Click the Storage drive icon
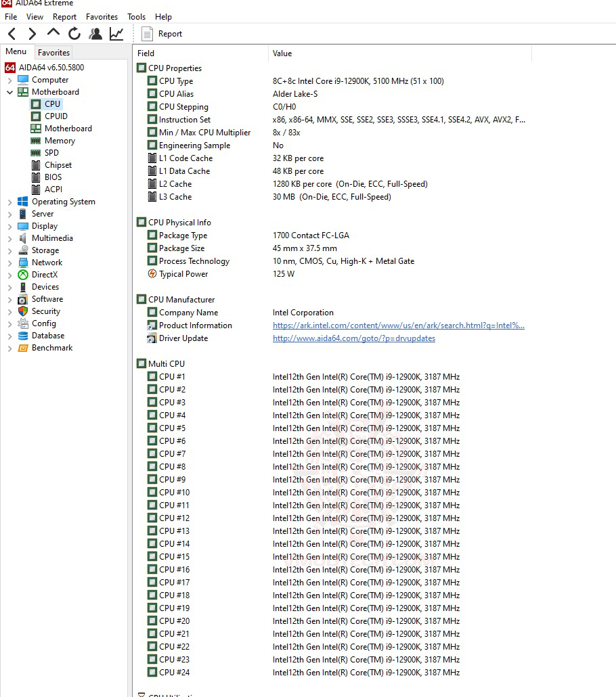 (23, 250)
